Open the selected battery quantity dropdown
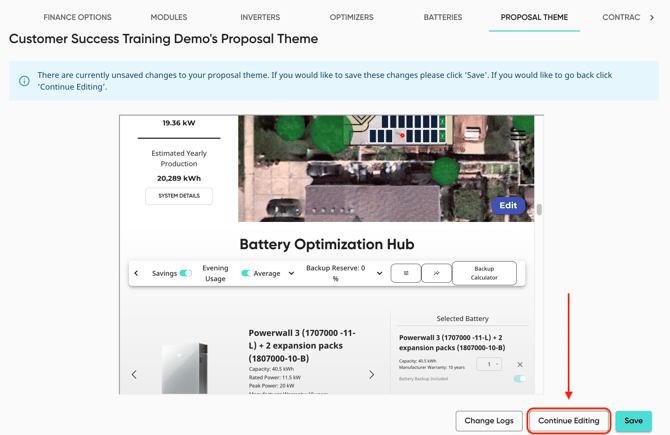 coord(489,364)
